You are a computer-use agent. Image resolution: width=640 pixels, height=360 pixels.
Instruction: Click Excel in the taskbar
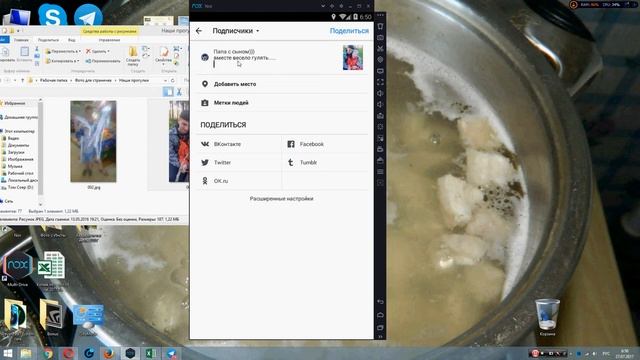(151, 353)
